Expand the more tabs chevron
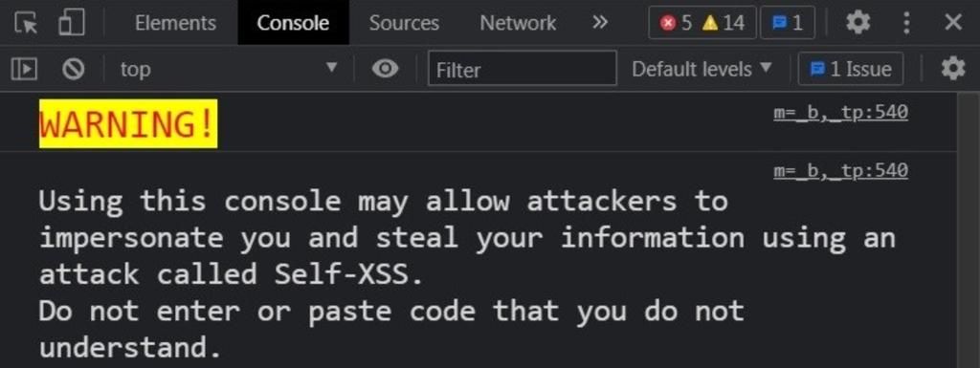The height and width of the screenshot is (368, 980). pos(600,22)
